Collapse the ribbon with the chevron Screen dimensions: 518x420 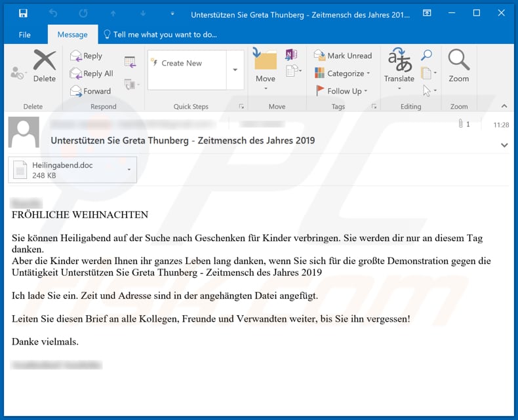pos(504,106)
